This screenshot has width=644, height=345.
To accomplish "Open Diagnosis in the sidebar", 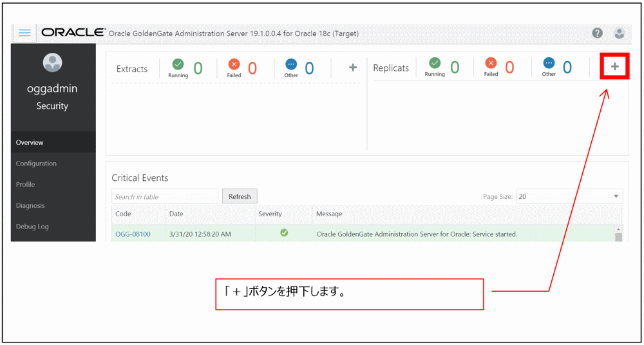I will pos(53,205).
